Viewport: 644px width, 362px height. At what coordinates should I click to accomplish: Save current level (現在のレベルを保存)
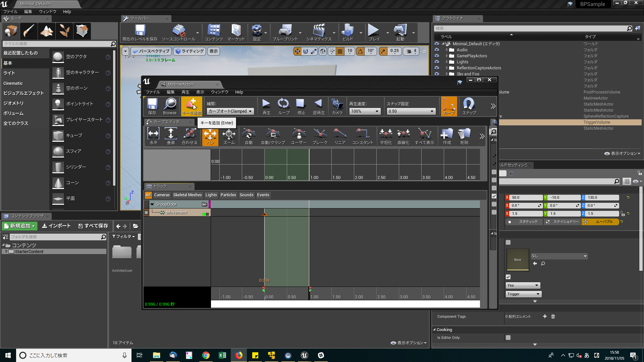pos(140,33)
